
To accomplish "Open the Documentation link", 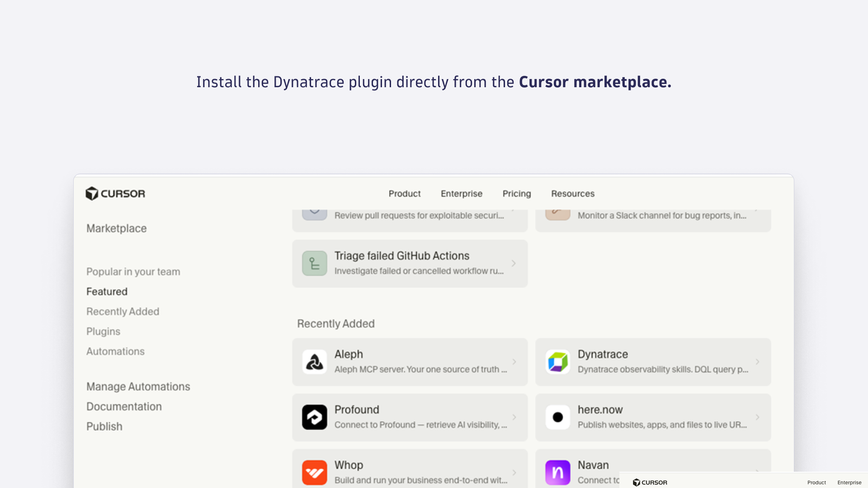I will (124, 406).
